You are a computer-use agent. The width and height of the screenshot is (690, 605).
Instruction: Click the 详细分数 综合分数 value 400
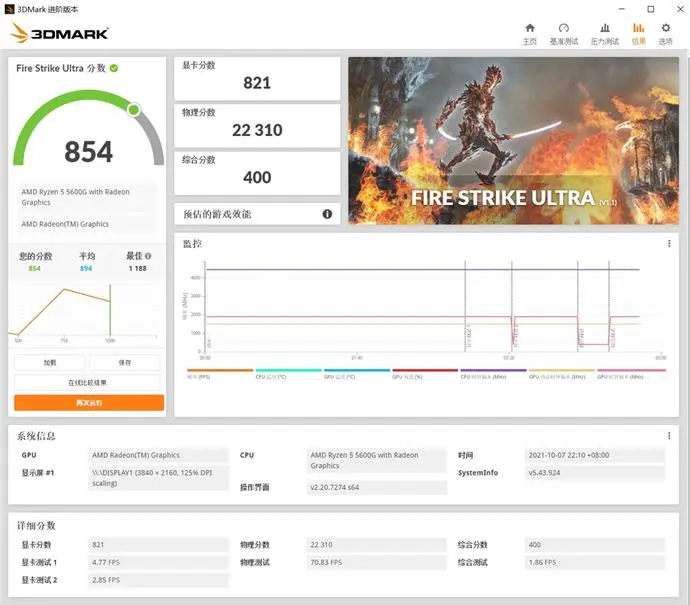[595, 545]
